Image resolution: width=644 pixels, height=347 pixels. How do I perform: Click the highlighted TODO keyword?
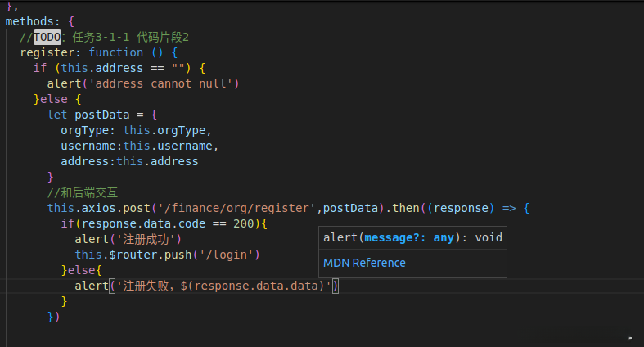click(x=47, y=37)
